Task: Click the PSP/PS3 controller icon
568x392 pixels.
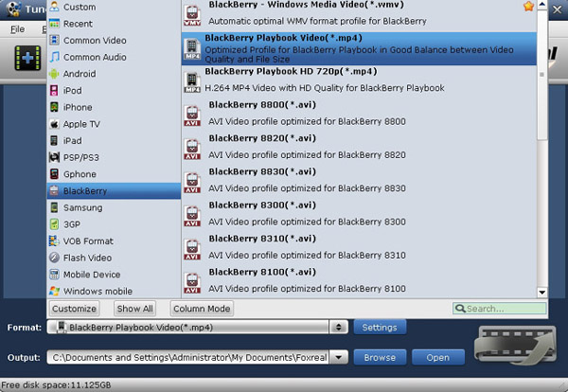Action: pos(54,157)
